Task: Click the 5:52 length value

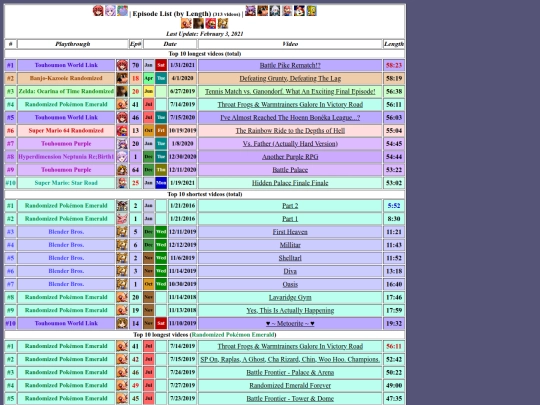Action: point(394,206)
